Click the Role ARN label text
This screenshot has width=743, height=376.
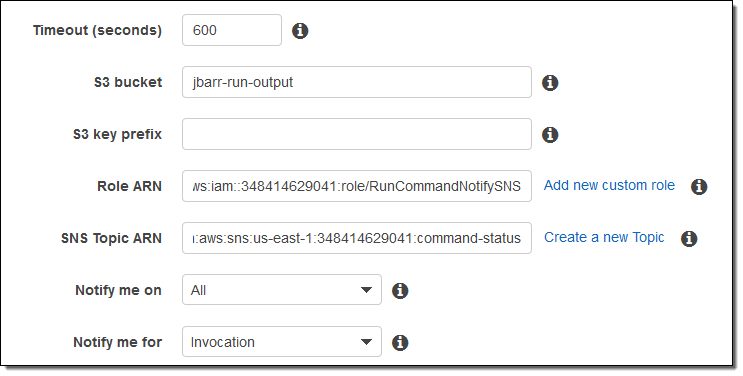coord(130,186)
